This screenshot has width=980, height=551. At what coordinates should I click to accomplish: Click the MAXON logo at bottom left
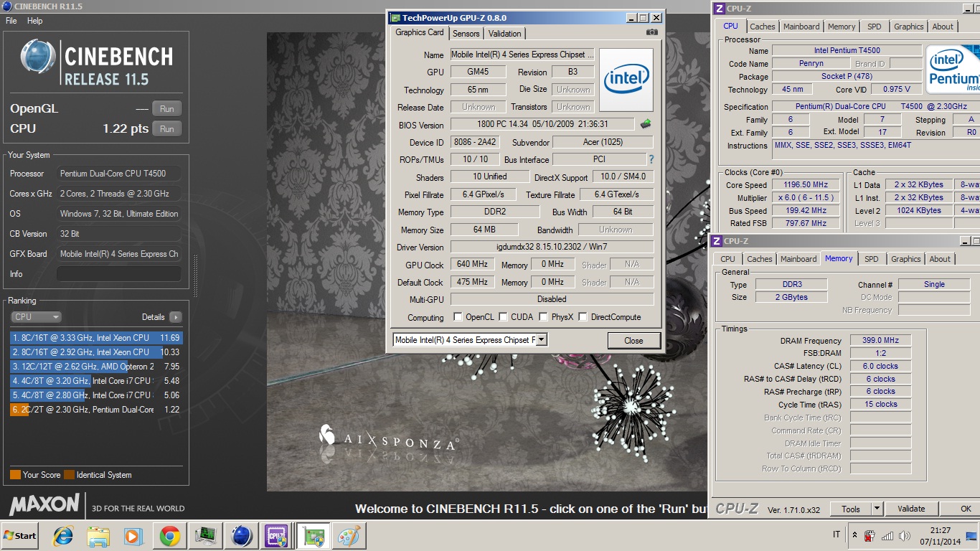coord(44,504)
